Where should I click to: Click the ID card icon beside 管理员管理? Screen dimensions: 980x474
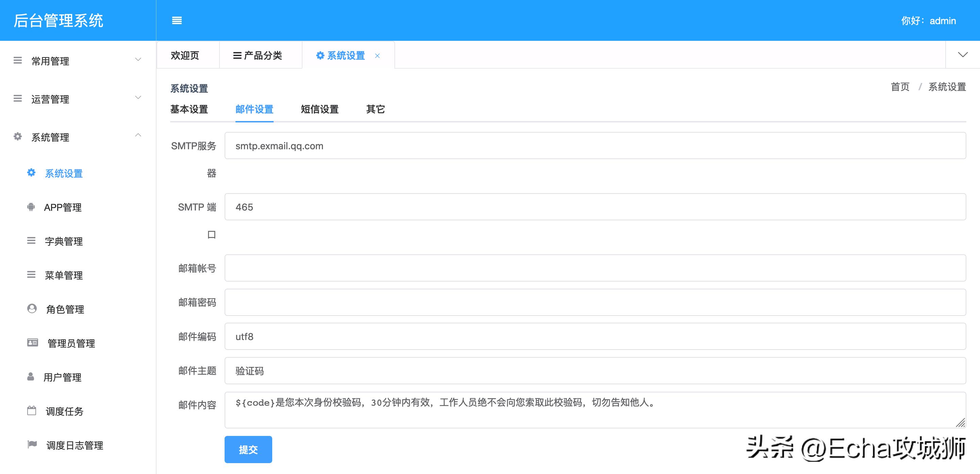click(32, 343)
